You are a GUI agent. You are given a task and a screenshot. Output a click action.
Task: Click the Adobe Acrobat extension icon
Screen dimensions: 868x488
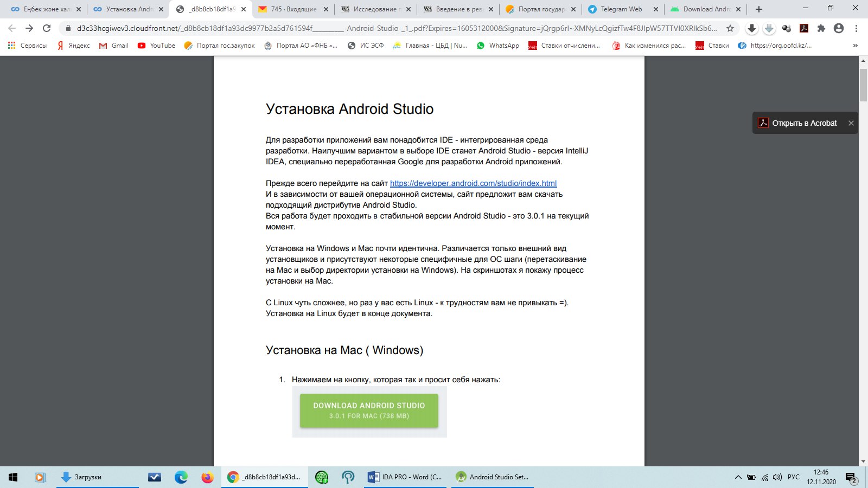click(804, 28)
